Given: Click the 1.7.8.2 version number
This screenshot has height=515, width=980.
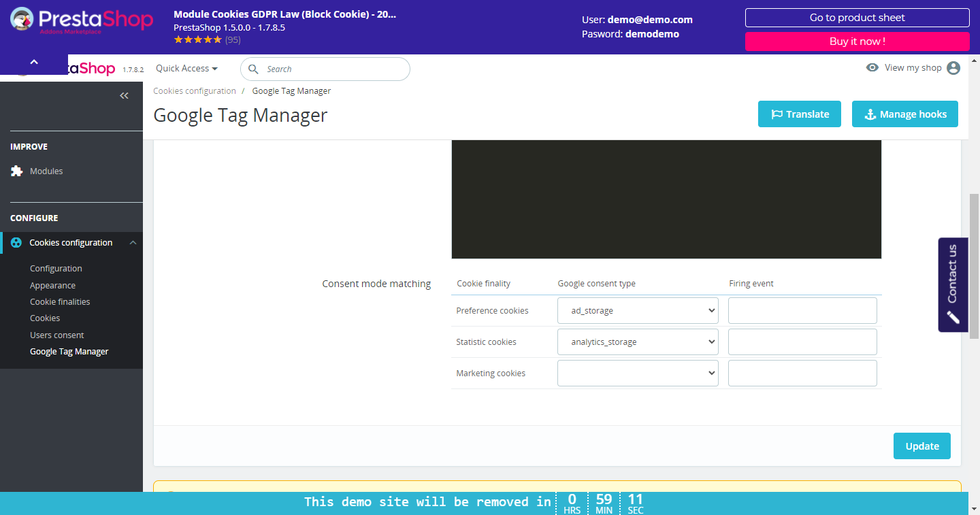Looking at the screenshot, I should point(133,69).
